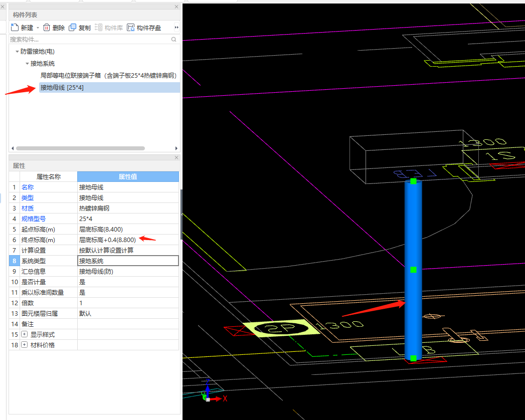Click the 构件列表 panel title
The width and height of the screenshot is (525, 420).
[25, 15]
